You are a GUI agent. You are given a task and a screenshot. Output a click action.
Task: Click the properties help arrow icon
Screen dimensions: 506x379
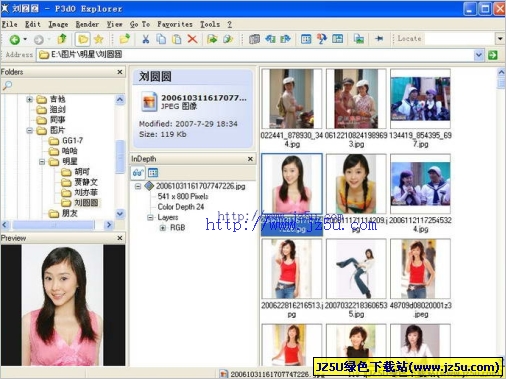[322, 39]
